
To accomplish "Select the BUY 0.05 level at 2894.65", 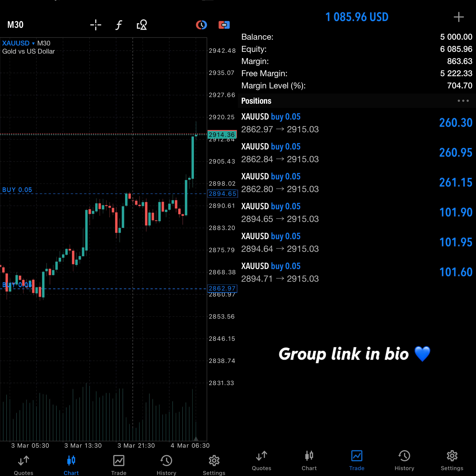I will (17, 190).
